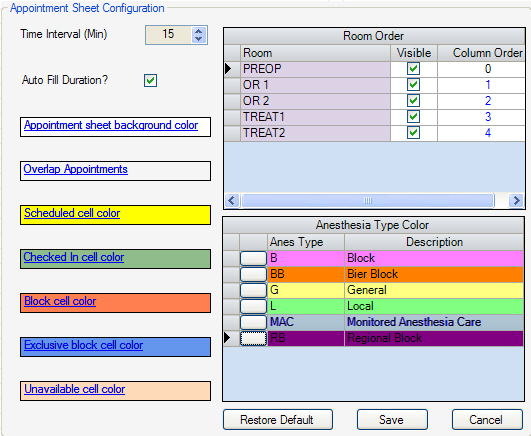Click Room Order horizontal scrollbar thumb
Viewport: 531px width, 436px height.
[368, 201]
